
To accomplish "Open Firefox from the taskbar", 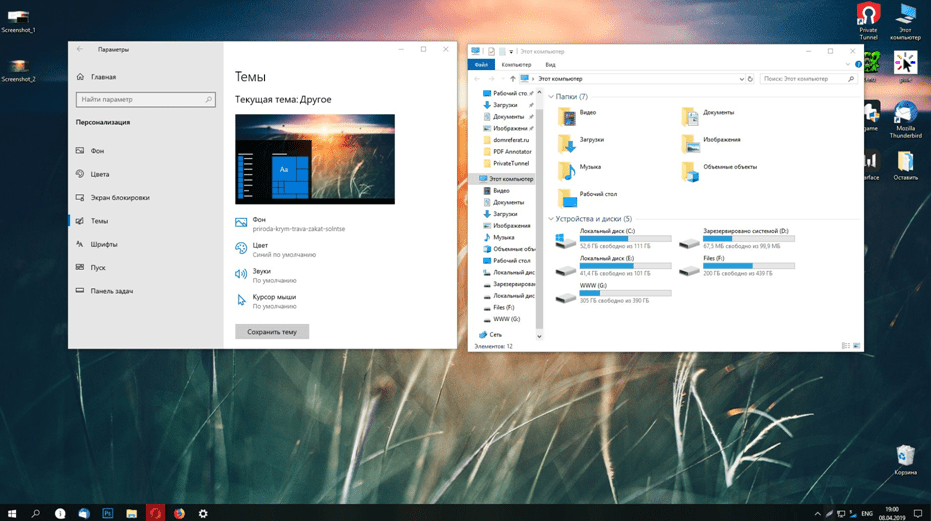I will [179, 513].
